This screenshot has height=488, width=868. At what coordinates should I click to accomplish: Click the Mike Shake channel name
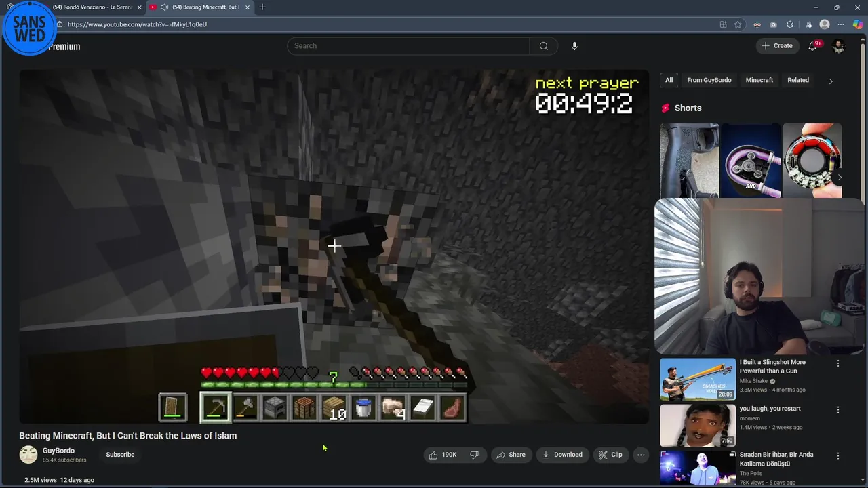pos(753,381)
